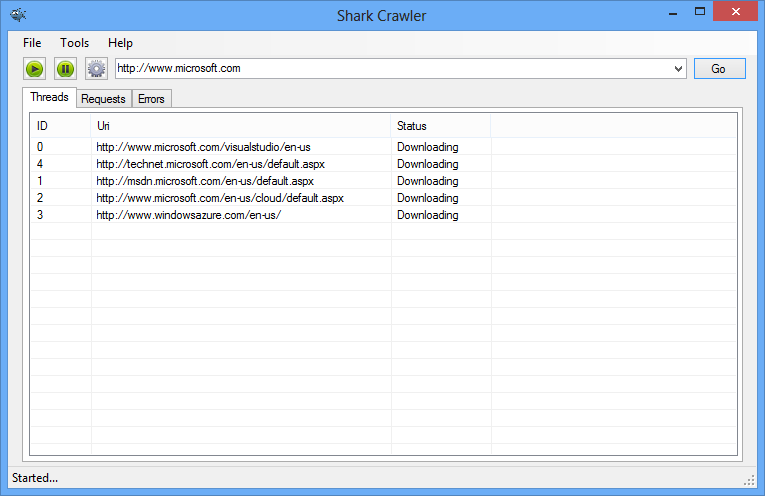765x496 pixels.
Task: Open settings via the gear icon
Action: click(96, 69)
